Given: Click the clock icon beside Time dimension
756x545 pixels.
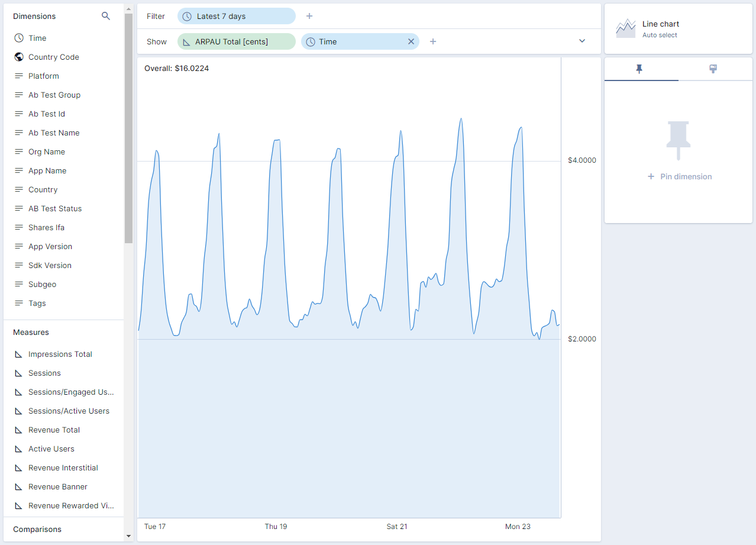Looking at the screenshot, I should pyautogui.click(x=19, y=38).
